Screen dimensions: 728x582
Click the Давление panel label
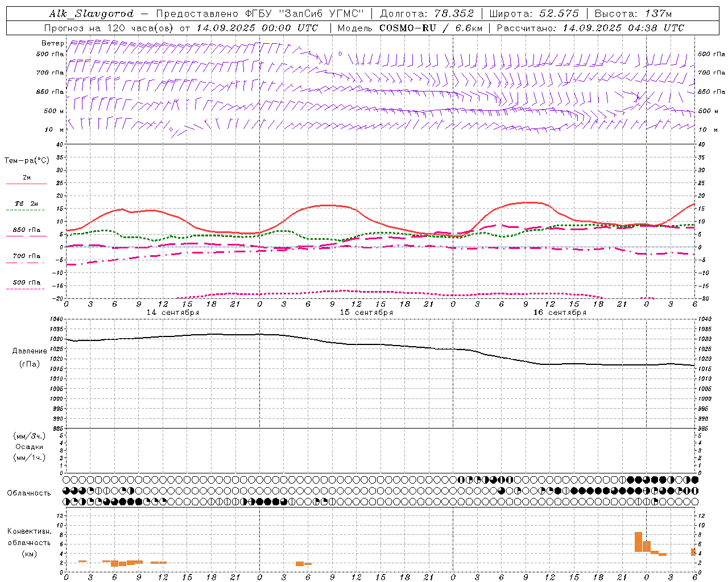pyautogui.click(x=30, y=351)
